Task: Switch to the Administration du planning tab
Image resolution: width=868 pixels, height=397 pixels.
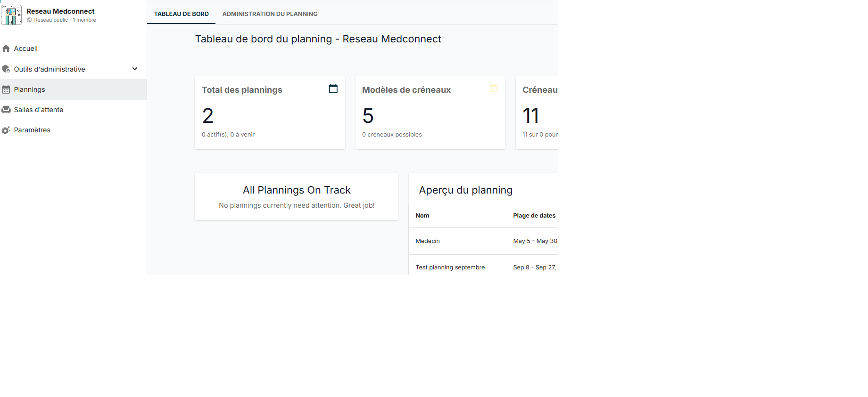Action: 270,14
